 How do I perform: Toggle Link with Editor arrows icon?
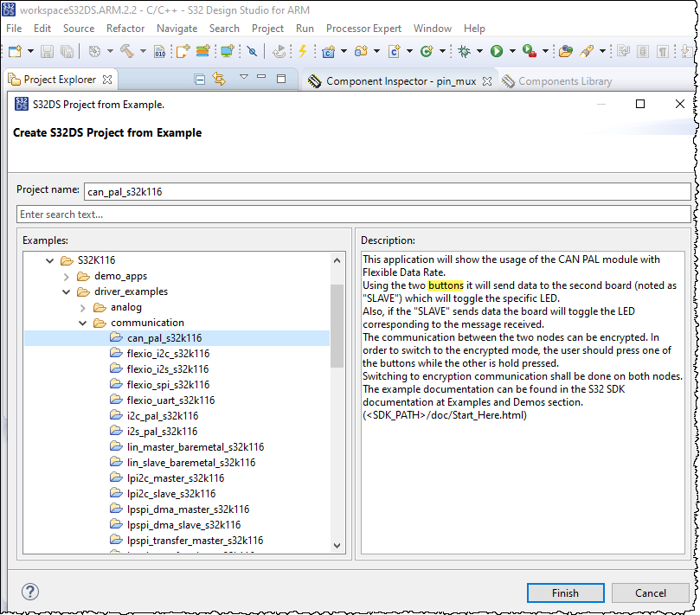coord(219,79)
